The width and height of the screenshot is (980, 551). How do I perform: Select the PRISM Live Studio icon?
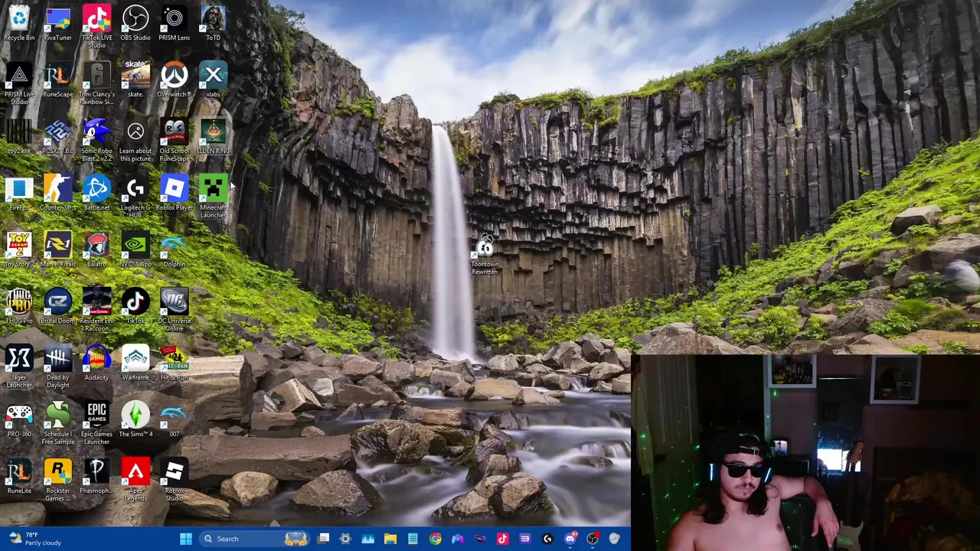click(19, 83)
